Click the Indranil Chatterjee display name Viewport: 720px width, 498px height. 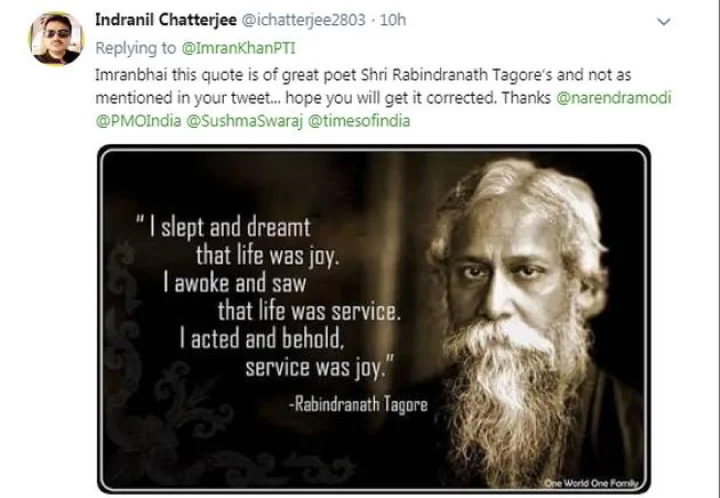pos(166,20)
